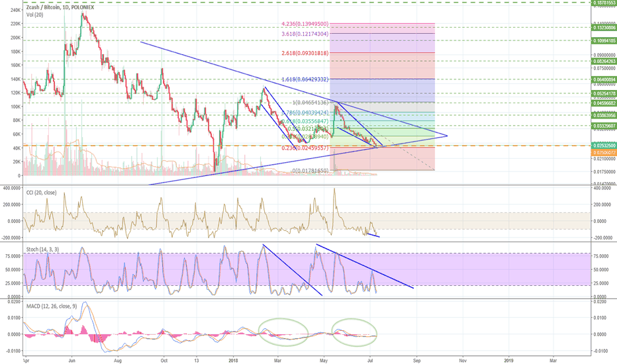Select the Stoch (14, 3, 3) indicator label
This screenshot has width=617, height=364.
coord(42,249)
